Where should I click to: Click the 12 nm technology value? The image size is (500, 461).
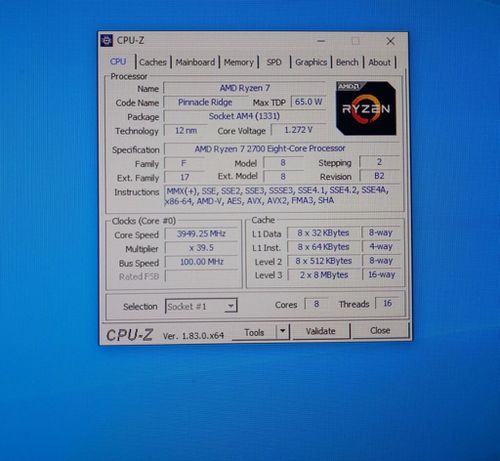pos(186,130)
